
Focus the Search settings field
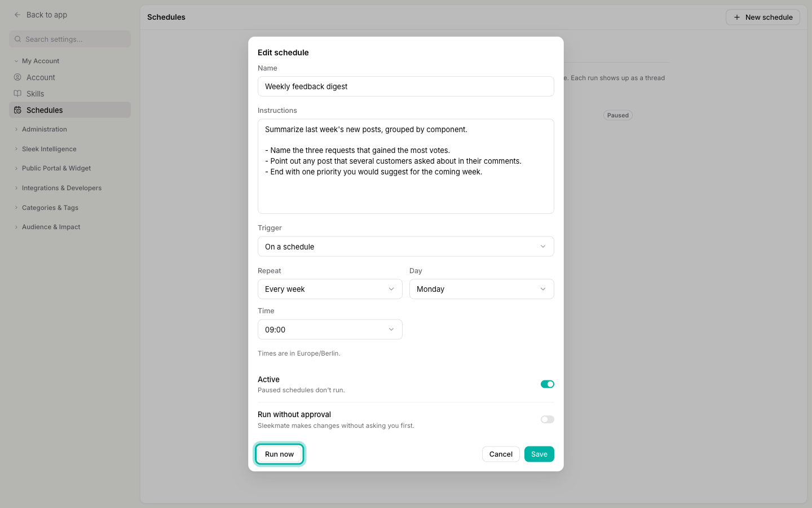pos(70,39)
